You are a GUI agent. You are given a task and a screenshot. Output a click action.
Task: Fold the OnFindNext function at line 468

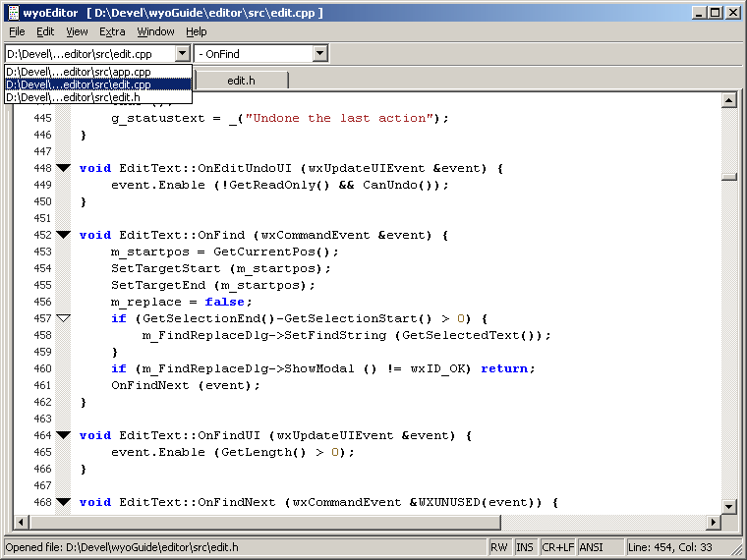64,502
